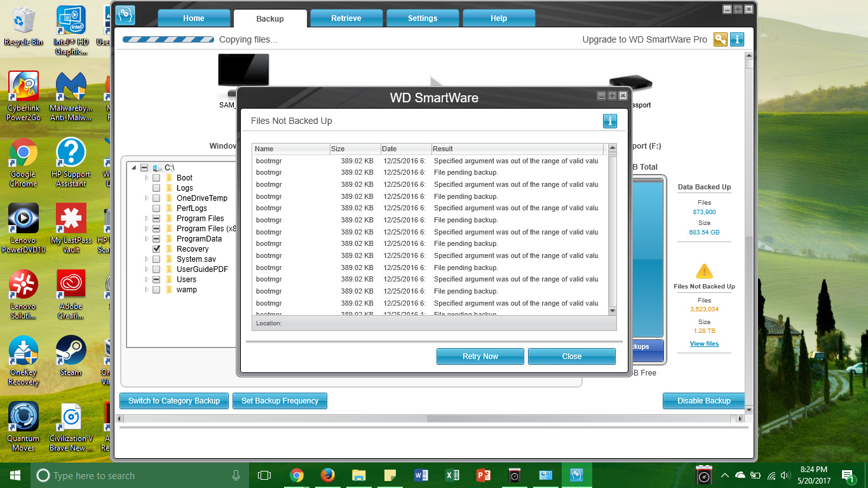Image resolution: width=868 pixels, height=488 pixels.
Task: Click the Copying files progress bar
Action: tap(168, 39)
